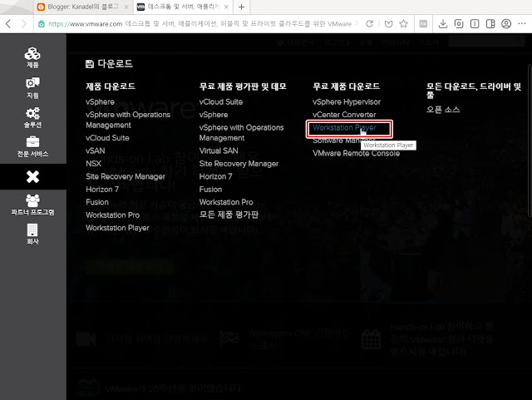The width and height of the screenshot is (532, 400).
Task: Click the page vertical scrollbar
Action: (x=530, y=139)
